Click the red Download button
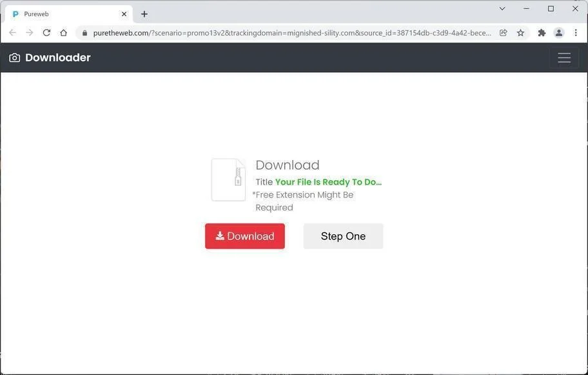The height and width of the screenshot is (375, 588). [x=245, y=236]
